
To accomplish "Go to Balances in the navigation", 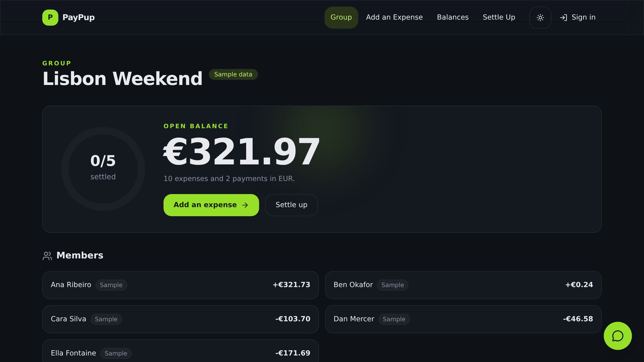I will (453, 17).
